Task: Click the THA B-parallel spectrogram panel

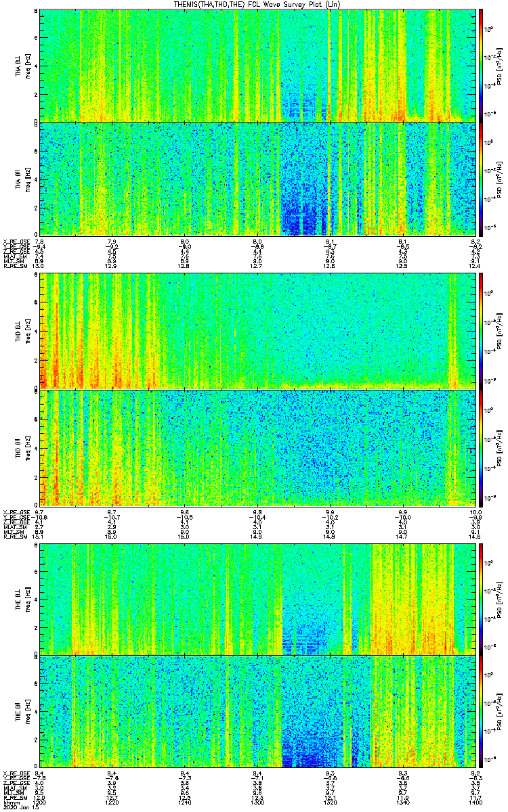Action: tap(257, 179)
